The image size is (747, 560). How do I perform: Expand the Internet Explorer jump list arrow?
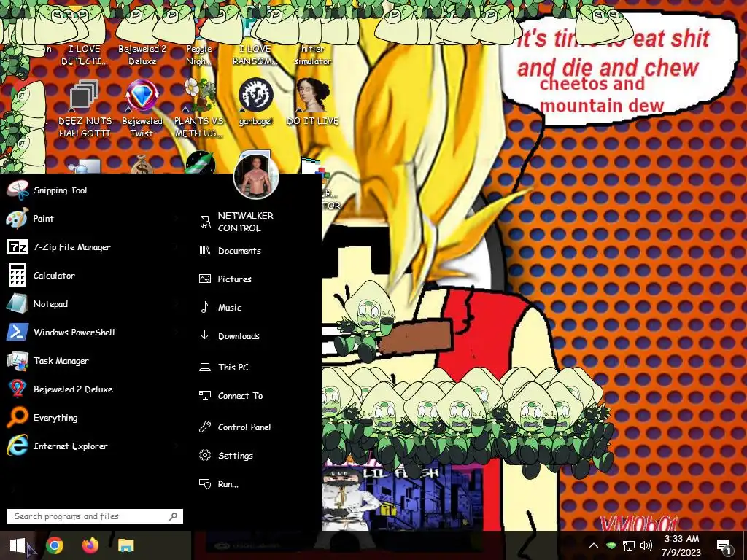point(177,446)
